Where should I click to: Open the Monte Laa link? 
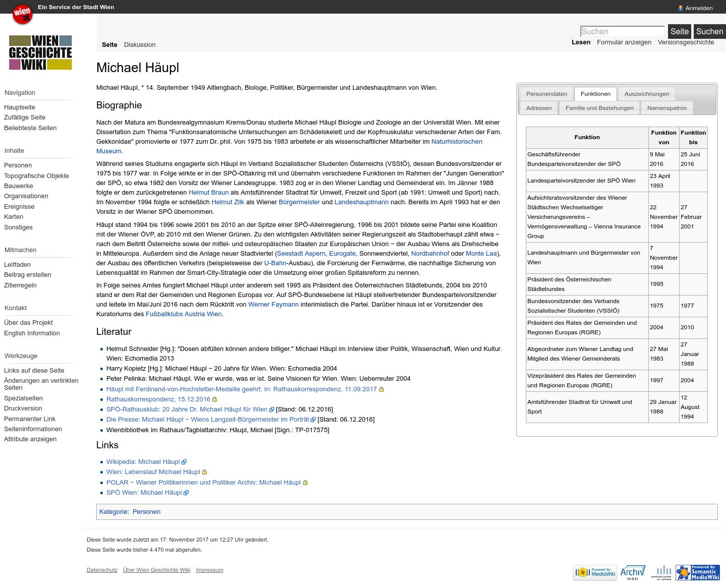click(481, 254)
